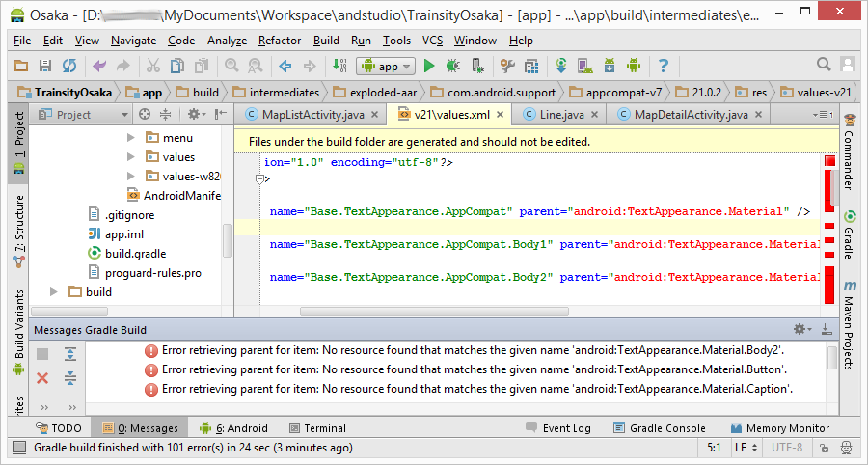The image size is (868, 465).
Task: Collapse all in Project panel
Action: (165, 115)
